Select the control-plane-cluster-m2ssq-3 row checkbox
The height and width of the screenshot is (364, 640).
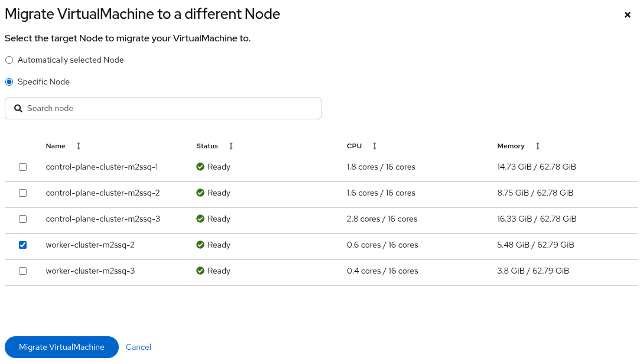[23, 219]
